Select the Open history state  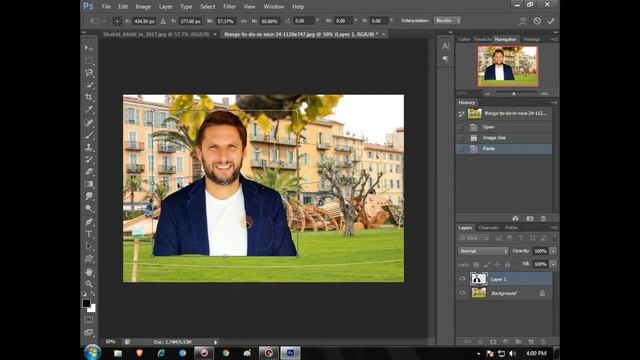(x=504, y=127)
